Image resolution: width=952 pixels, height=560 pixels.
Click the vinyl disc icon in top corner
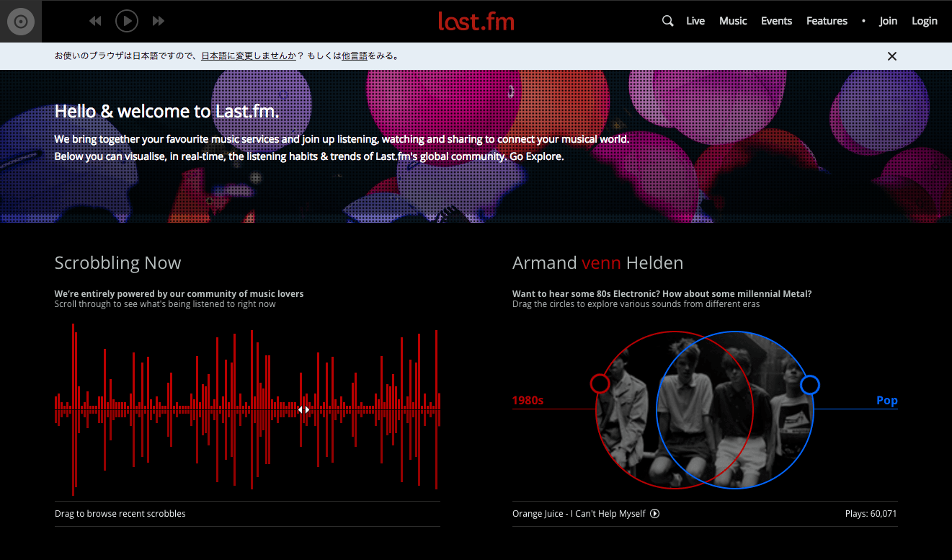(21, 22)
